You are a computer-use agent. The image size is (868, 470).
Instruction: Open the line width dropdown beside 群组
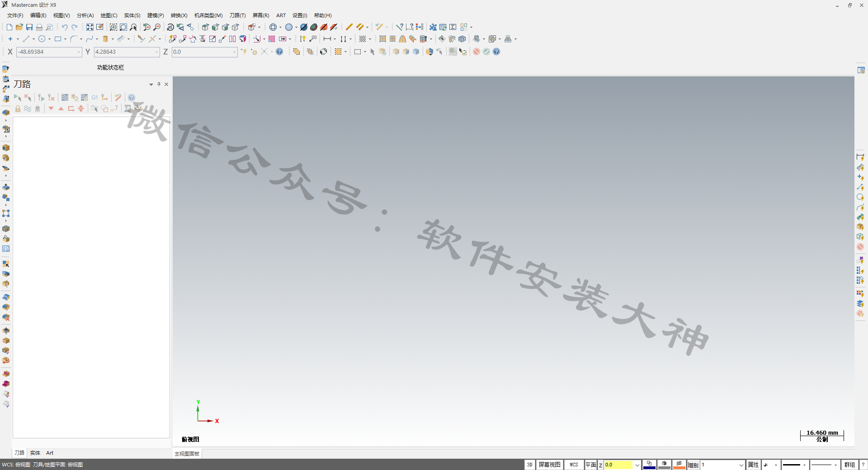pos(835,465)
